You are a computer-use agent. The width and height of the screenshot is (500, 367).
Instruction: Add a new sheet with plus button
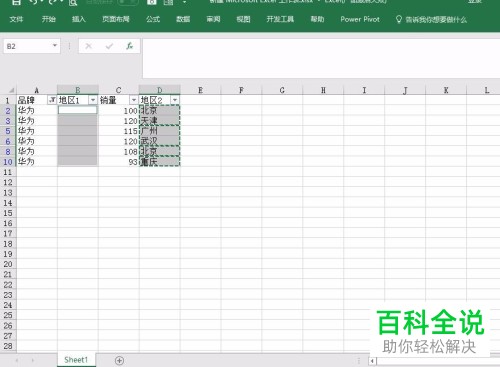point(119,360)
